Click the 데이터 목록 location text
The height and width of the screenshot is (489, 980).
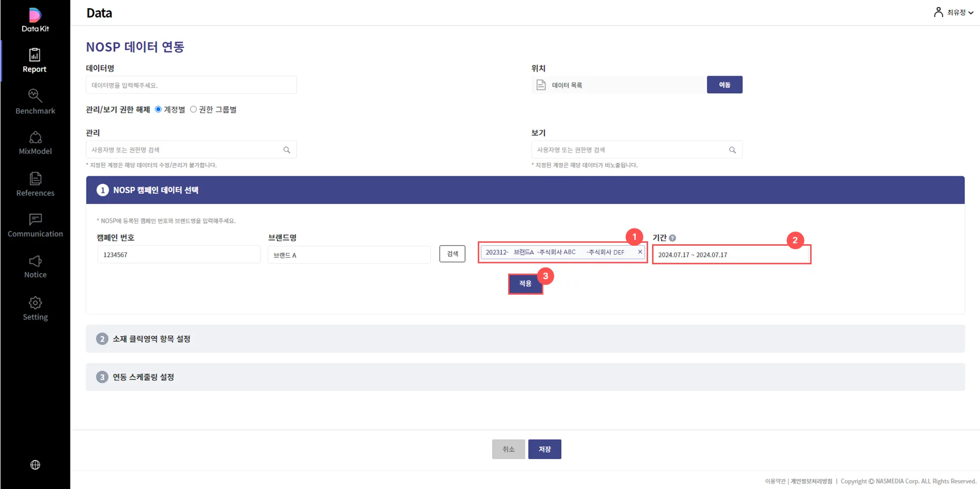(567, 85)
